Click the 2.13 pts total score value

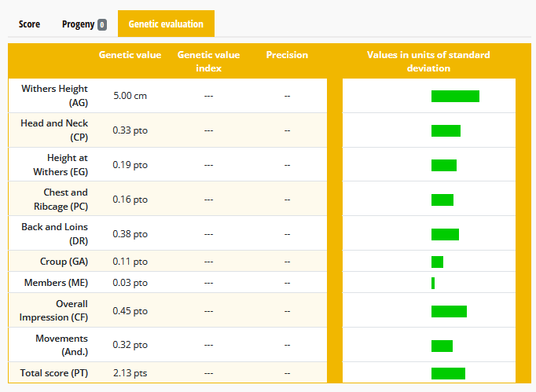(x=130, y=373)
